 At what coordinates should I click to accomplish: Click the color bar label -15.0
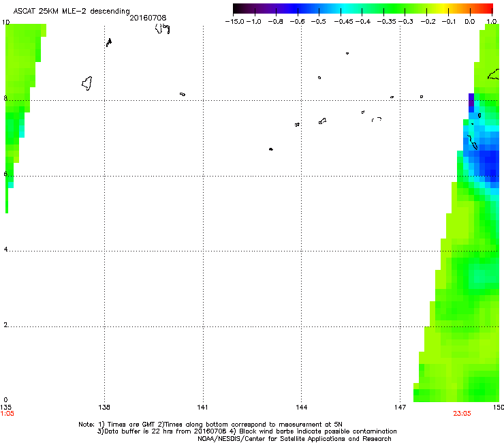235,22
